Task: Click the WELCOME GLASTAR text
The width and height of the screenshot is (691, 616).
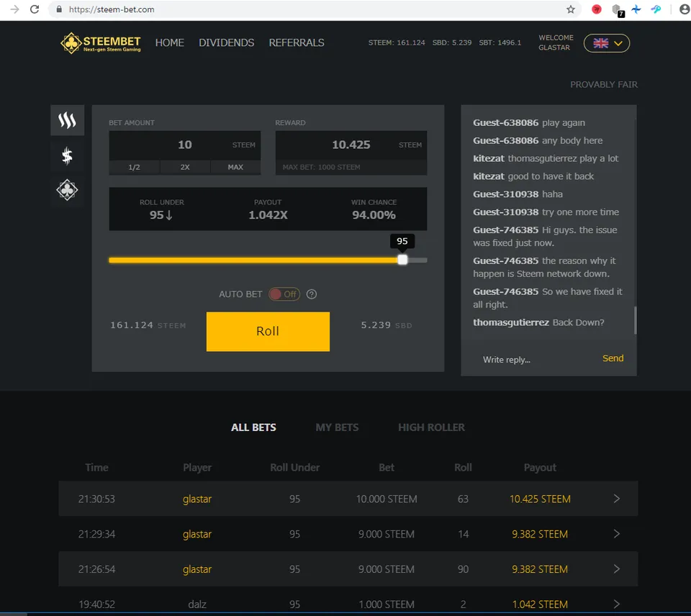Action: (x=556, y=42)
